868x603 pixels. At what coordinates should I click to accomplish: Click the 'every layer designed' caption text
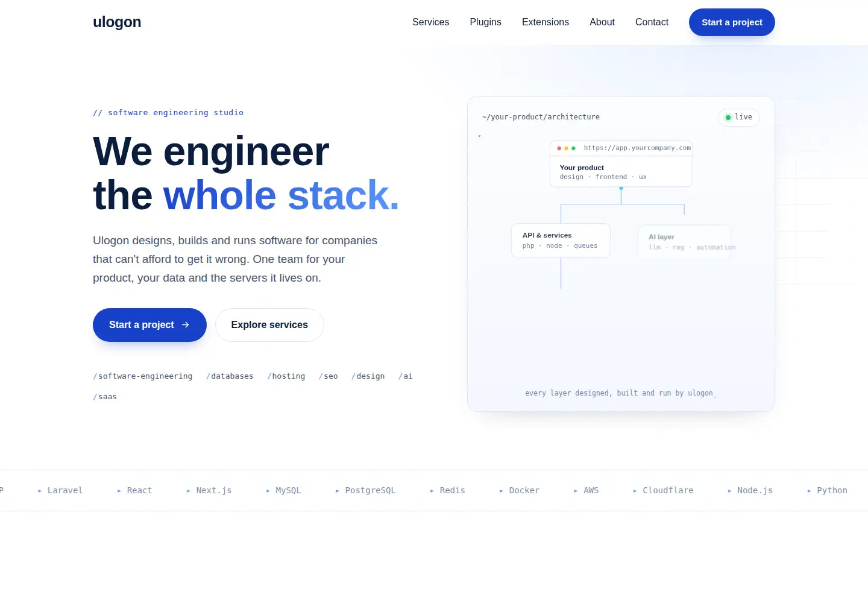pyautogui.click(x=621, y=393)
